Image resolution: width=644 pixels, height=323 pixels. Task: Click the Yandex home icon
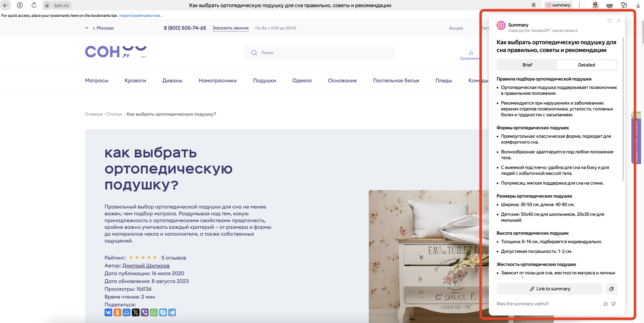click(20, 5)
